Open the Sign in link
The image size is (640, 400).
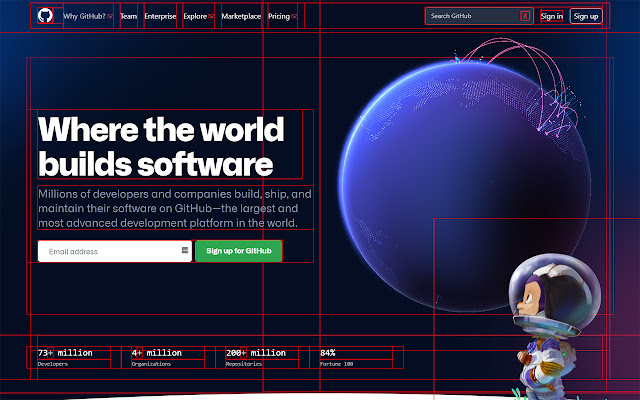point(551,16)
